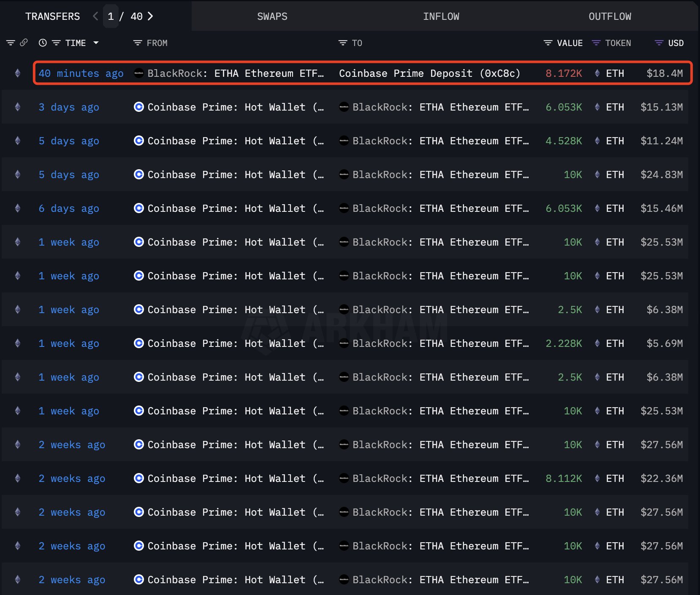The width and height of the screenshot is (700, 595).
Task: Click the $11.24M USD amount
Action: point(662,141)
